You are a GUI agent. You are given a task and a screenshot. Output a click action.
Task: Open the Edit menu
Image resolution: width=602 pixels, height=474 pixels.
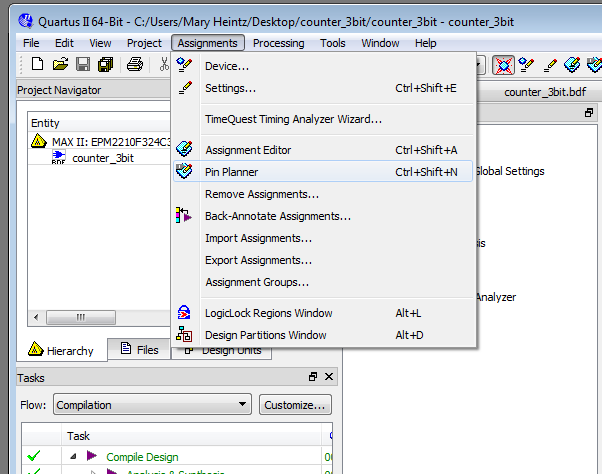tap(64, 43)
